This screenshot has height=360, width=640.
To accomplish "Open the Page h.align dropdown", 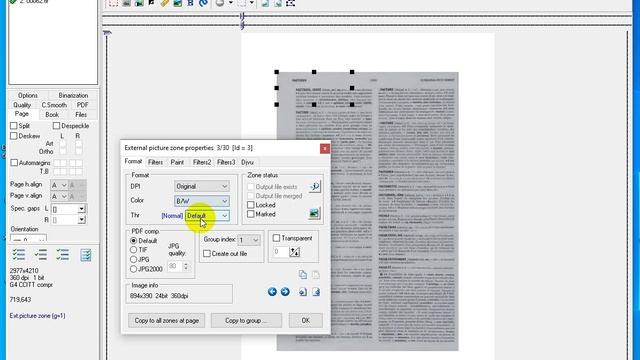I will pos(59,185).
